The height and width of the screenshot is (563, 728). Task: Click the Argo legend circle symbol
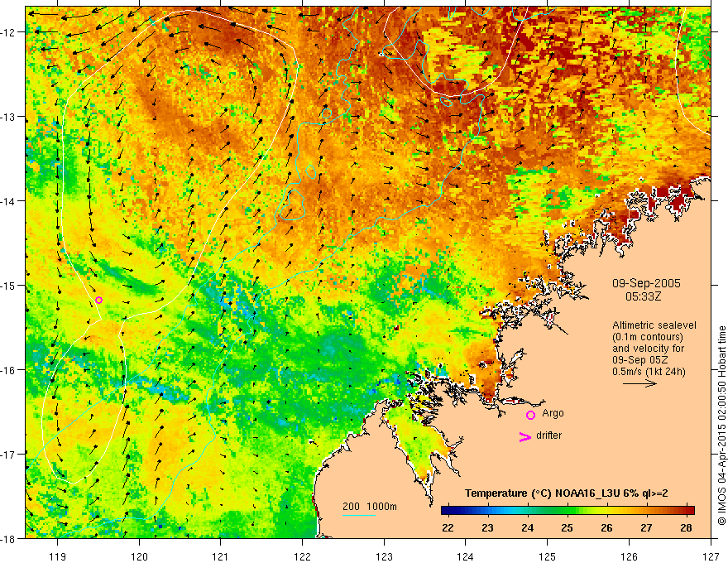pyautogui.click(x=530, y=415)
